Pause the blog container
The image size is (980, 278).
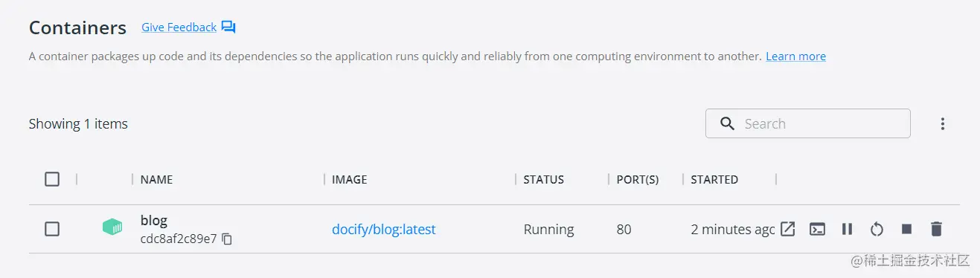pyautogui.click(x=847, y=229)
